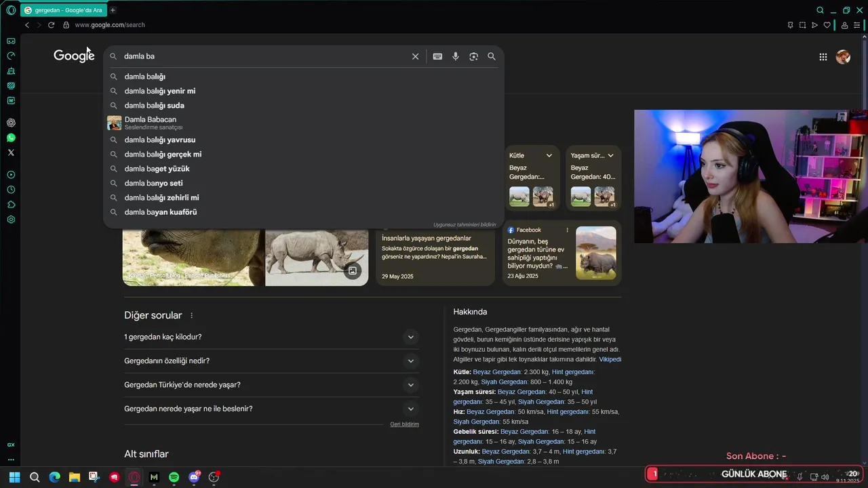Clear the search box with the X icon
Image resolution: width=868 pixels, height=488 pixels.
pos(415,56)
